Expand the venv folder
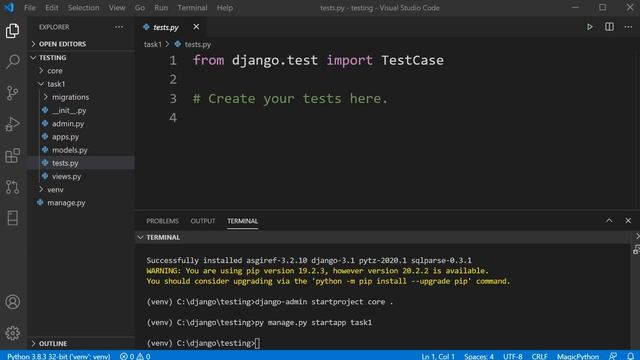The height and width of the screenshot is (360, 640). (55, 189)
